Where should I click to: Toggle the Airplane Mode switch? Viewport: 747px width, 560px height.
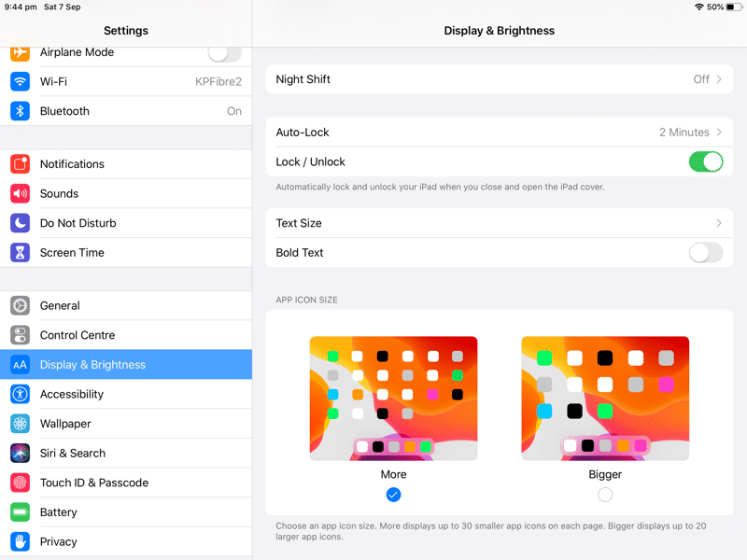click(x=224, y=53)
